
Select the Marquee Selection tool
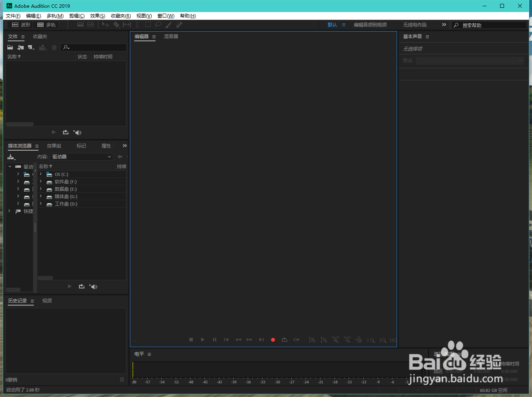(148, 25)
